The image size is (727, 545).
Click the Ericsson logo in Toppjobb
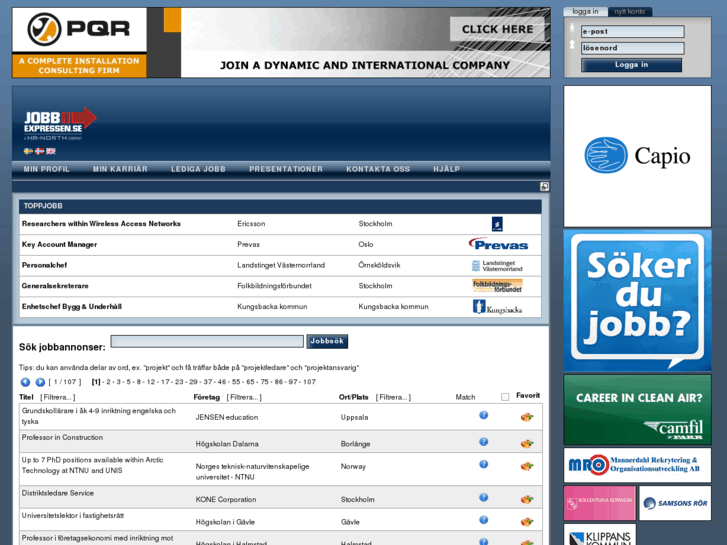[x=497, y=224]
